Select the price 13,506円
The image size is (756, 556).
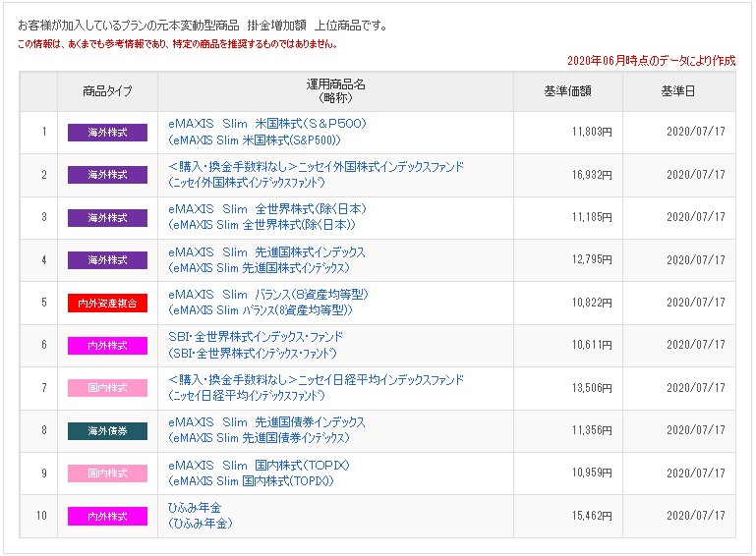pyautogui.click(x=592, y=387)
